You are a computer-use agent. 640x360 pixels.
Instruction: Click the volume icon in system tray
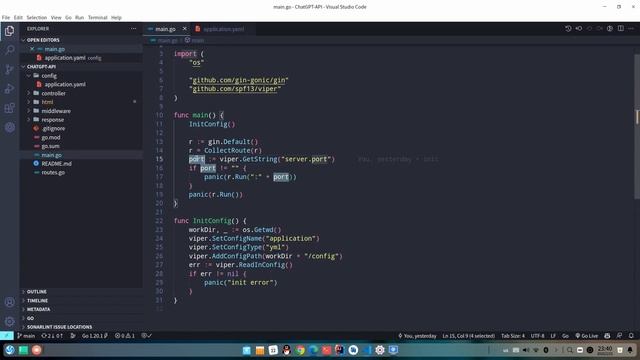pyautogui.click(x=526, y=350)
